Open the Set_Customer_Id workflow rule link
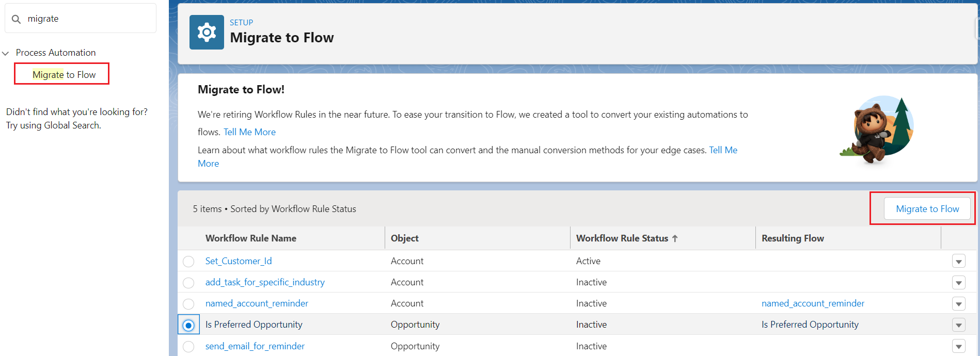This screenshot has width=980, height=356. (x=239, y=261)
